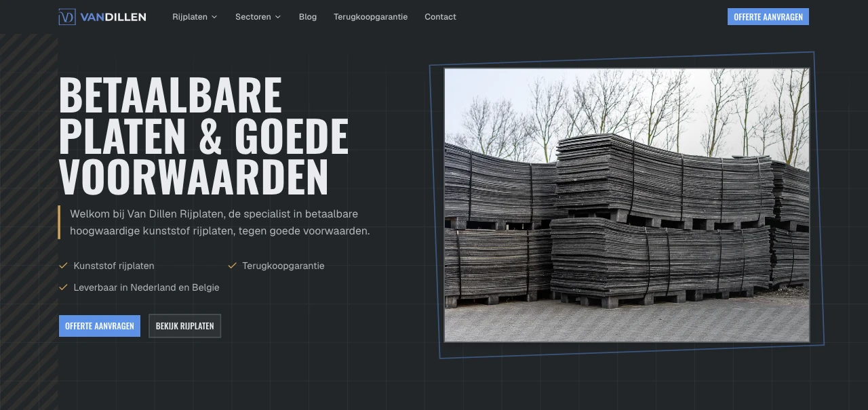Viewport: 868px width, 410px height.
Task: Click the checkmark beside Terugkoopgarantie feature
Action: pos(232,266)
